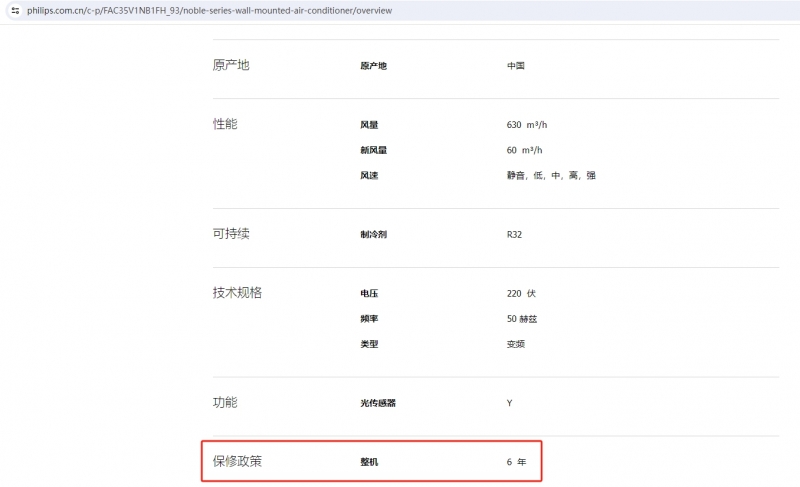This screenshot has width=800, height=487.
Task: Click the 光传感器 specification label
Action: tap(378, 403)
